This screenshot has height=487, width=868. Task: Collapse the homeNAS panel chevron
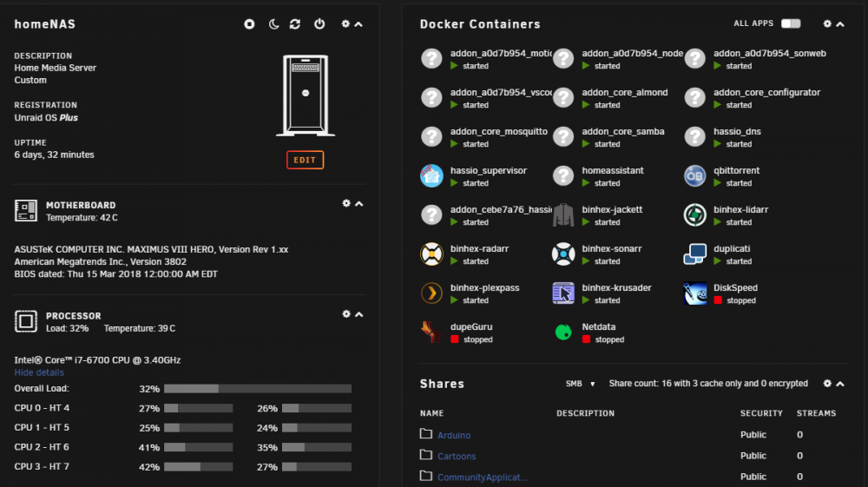(x=358, y=24)
